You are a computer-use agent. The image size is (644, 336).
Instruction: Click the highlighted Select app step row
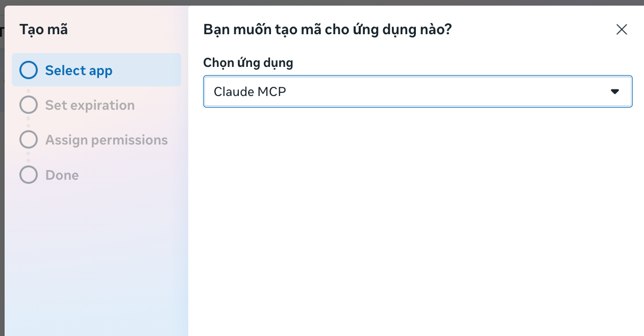[x=96, y=70]
